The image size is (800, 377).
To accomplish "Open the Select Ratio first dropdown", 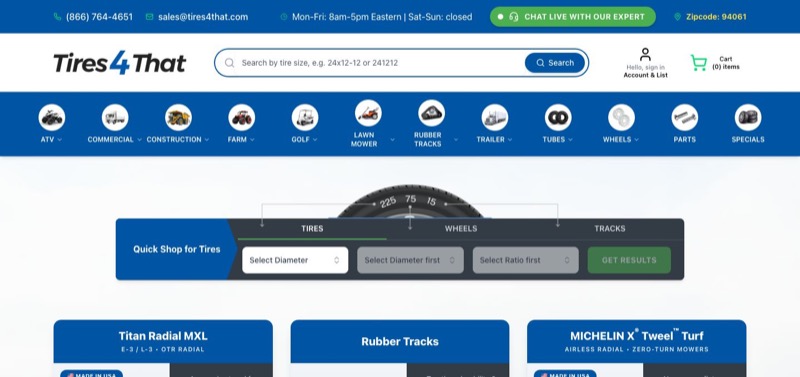I will 526,260.
